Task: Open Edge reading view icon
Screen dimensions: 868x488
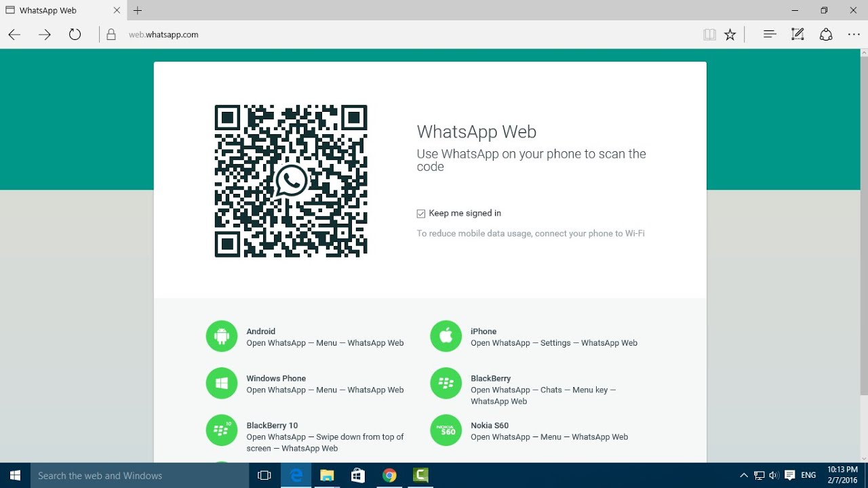Action: [x=710, y=35]
